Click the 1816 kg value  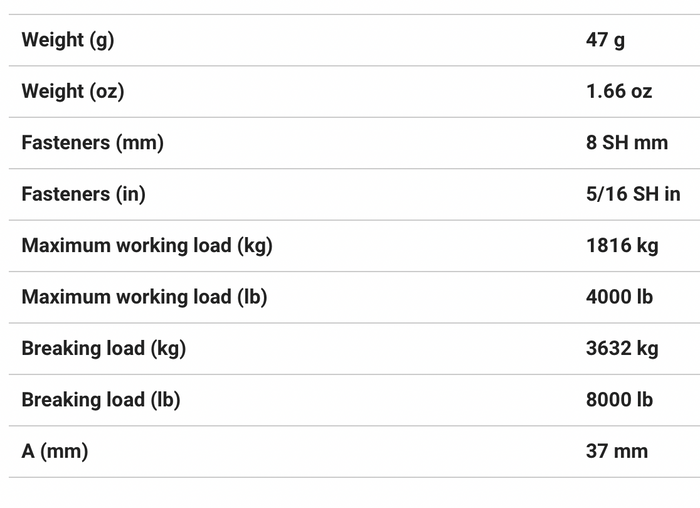tap(622, 246)
